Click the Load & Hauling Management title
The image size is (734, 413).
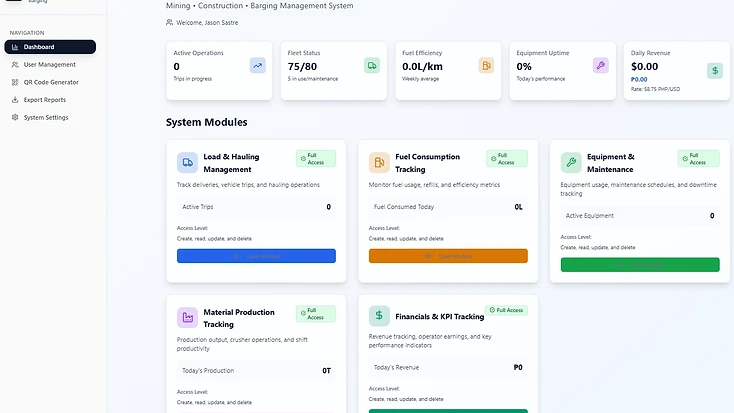point(231,163)
